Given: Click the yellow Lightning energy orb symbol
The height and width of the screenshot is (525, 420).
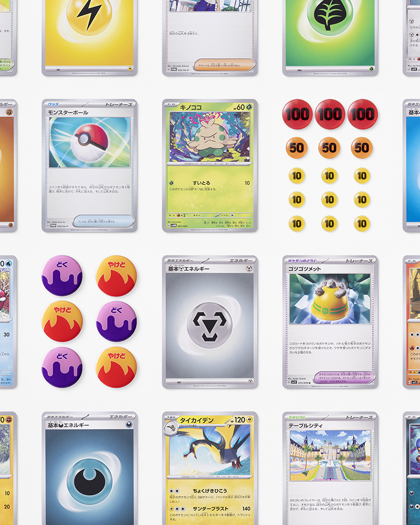Looking at the screenshot, I should tap(89, 14).
